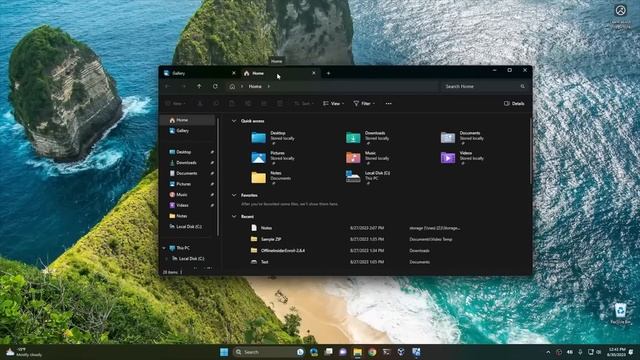The image size is (640, 360).
Task: Open the Downloads folder in Quick access
Action: point(367,137)
